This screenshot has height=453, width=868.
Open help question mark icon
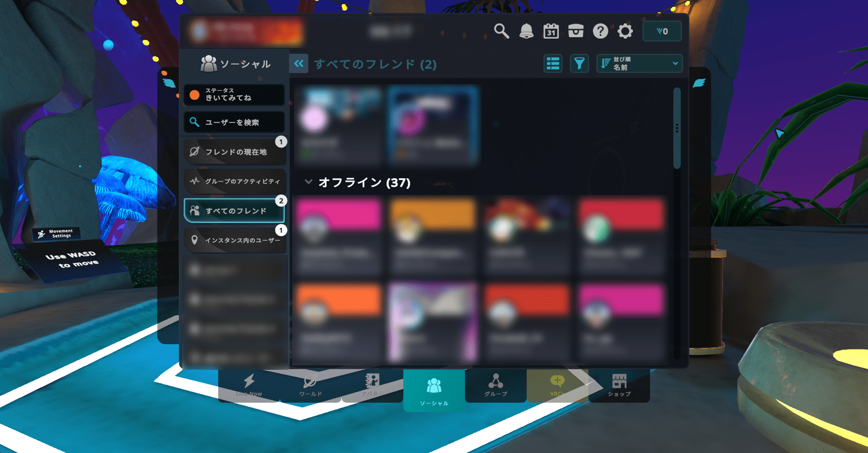pyautogui.click(x=600, y=31)
